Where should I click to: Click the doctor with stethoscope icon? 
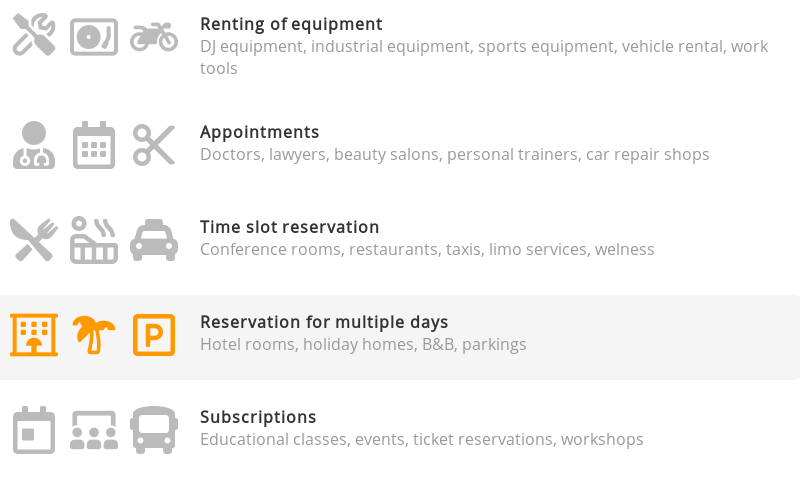(34, 145)
